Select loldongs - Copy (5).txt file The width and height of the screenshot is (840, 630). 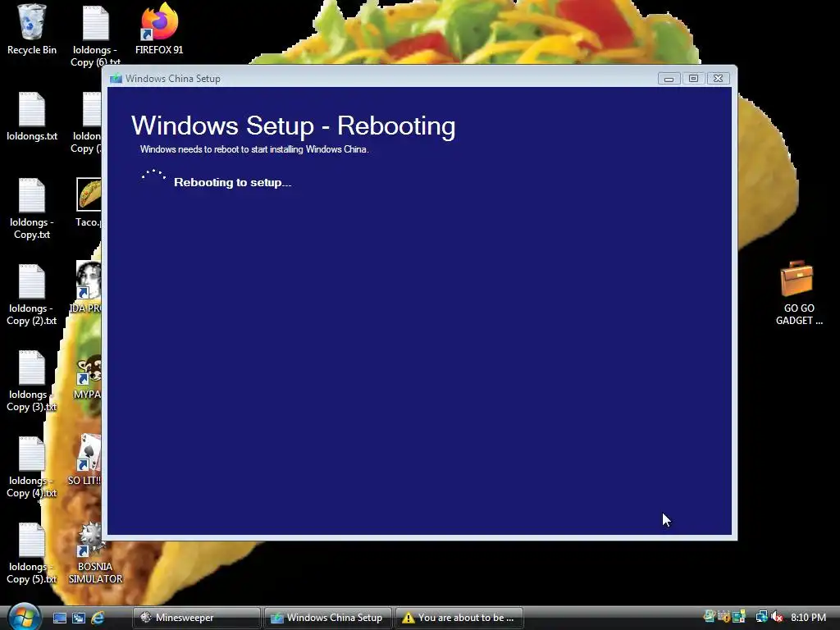tap(32, 554)
